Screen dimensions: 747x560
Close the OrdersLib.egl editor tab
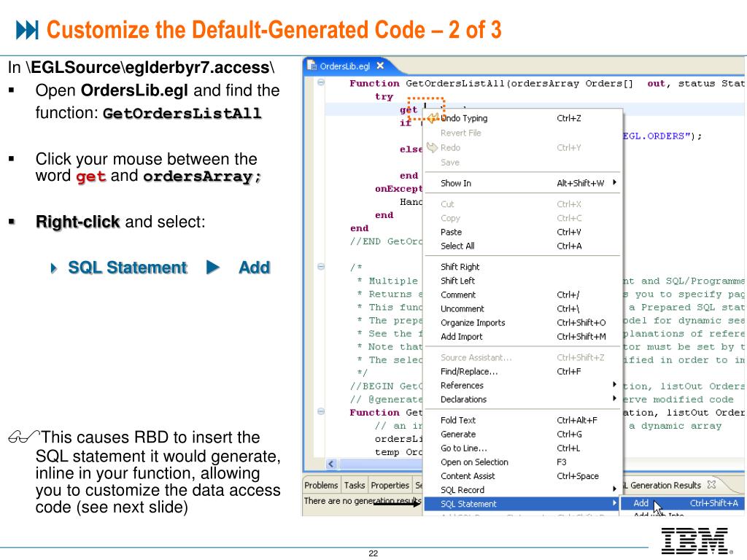click(380, 66)
